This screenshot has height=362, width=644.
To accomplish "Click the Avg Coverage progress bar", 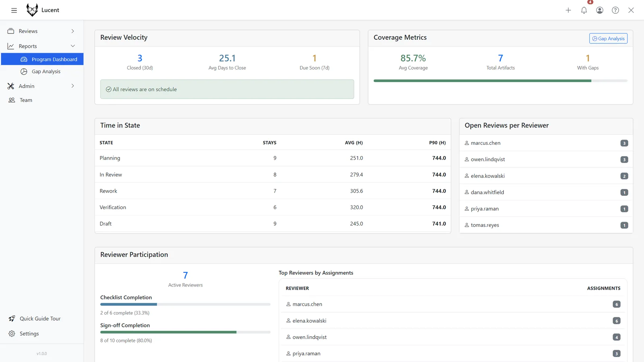I will click(x=500, y=81).
